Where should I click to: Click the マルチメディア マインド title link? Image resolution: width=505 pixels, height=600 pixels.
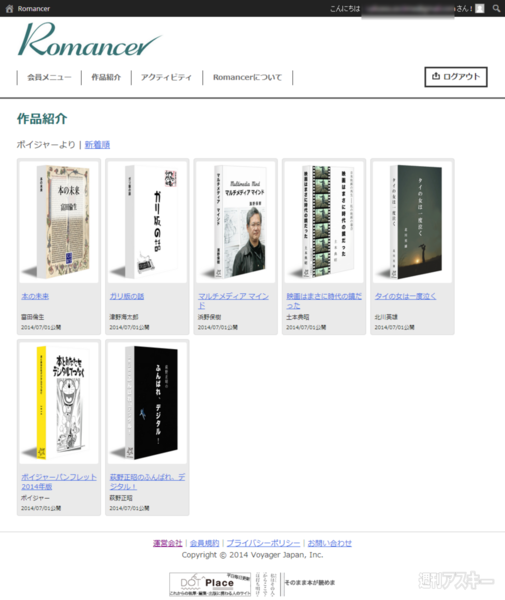(233, 301)
